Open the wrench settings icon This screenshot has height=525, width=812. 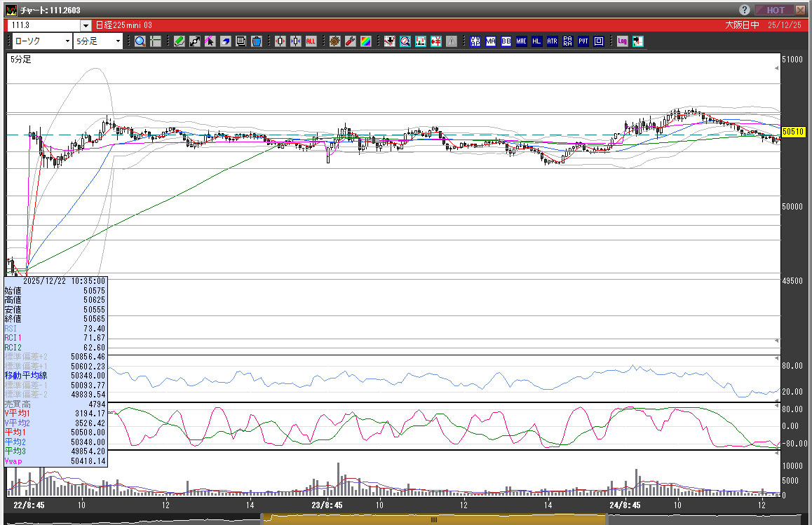pos(350,41)
